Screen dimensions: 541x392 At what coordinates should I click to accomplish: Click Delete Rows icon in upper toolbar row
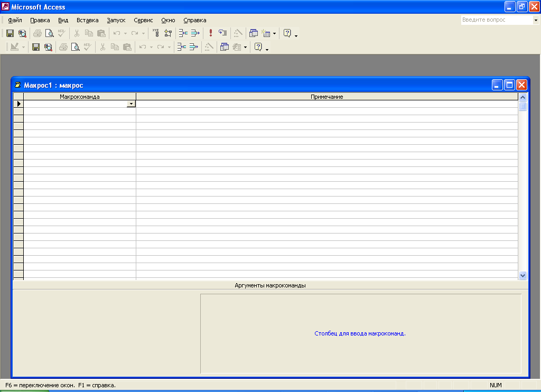tap(195, 33)
